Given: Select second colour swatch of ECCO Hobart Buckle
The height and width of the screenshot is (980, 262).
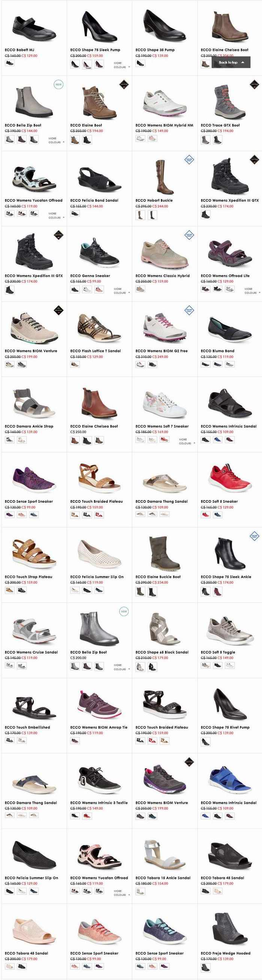Looking at the screenshot, I should point(152,215).
